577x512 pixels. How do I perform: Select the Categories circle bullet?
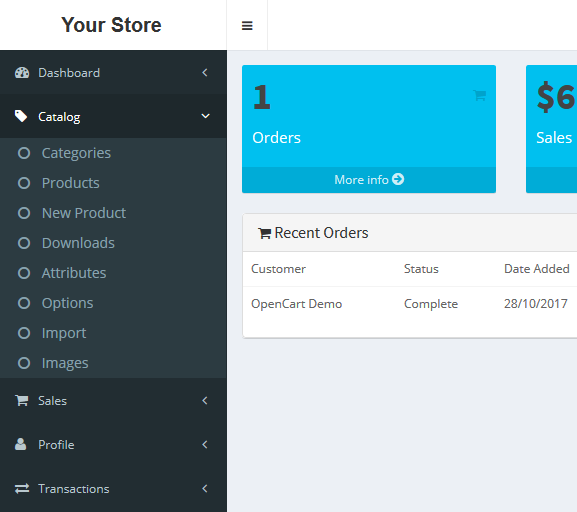pyautogui.click(x=24, y=153)
